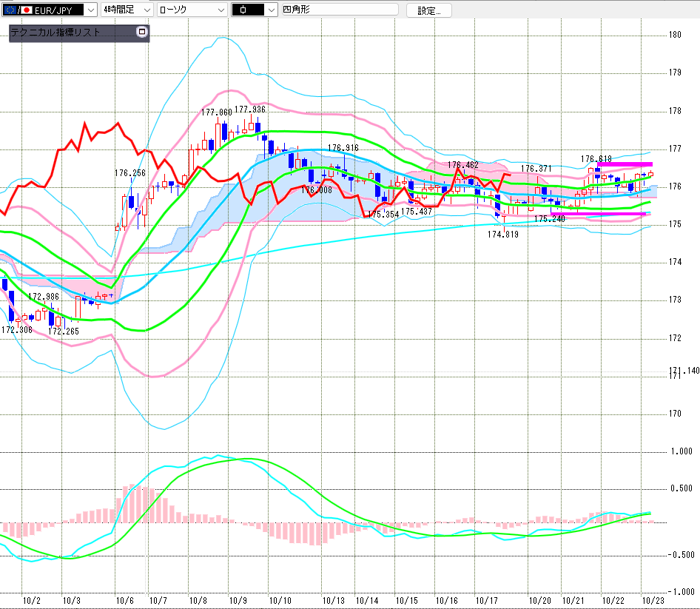Screen dimensions: 700x609
Task: Select the upper magenta rectangle near 176.618
Action: tap(625, 164)
